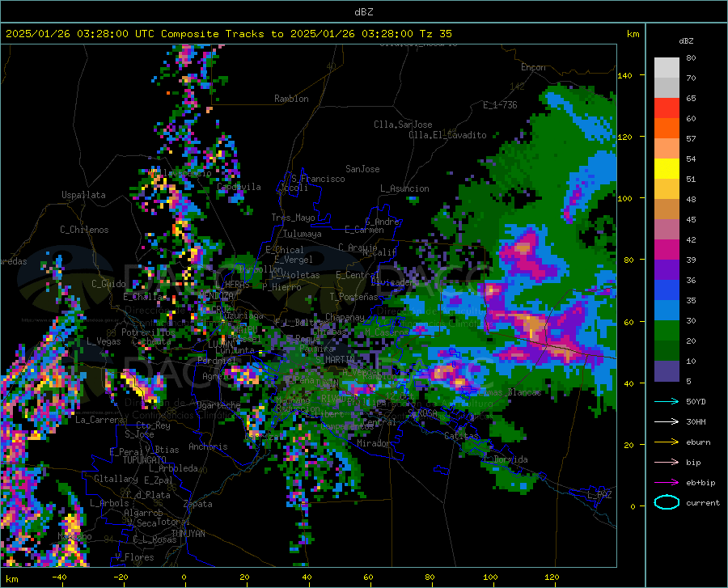Click the 'Tulumaya' map label
This screenshot has width=728, height=588.
pos(303,234)
